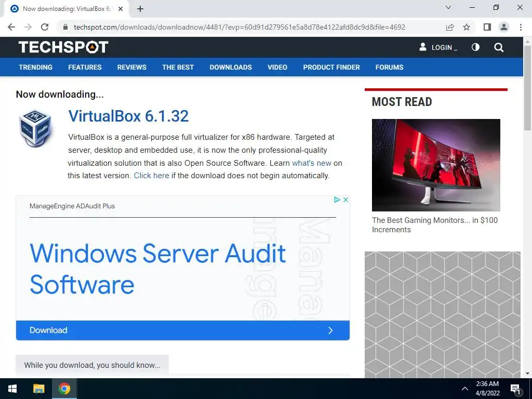Open the FEATURES menu item
The width and height of the screenshot is (532, 399).
tap(85, 67)
